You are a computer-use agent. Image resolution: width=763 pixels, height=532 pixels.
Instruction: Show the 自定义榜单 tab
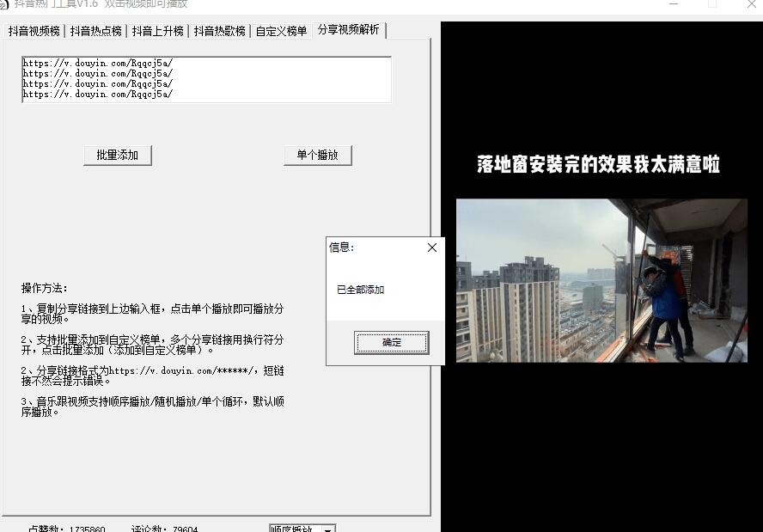pos(281,31)
